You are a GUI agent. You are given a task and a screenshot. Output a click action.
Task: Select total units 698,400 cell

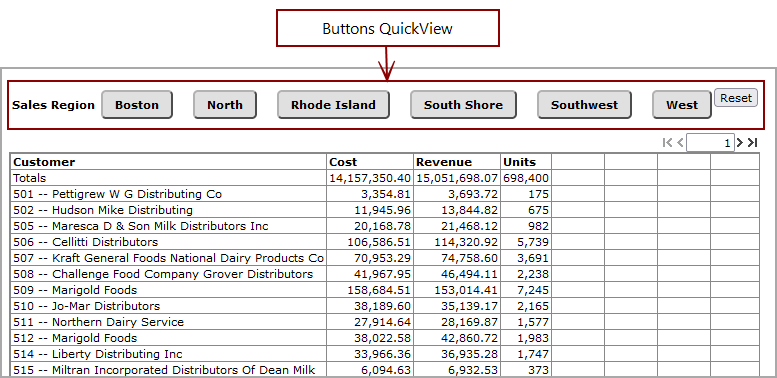526,178
